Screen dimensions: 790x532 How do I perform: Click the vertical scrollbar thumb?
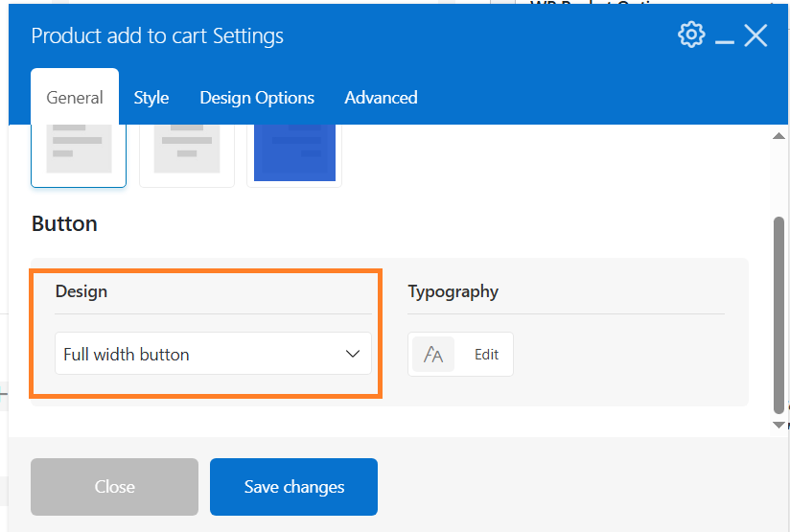click(x=778, y=315)
